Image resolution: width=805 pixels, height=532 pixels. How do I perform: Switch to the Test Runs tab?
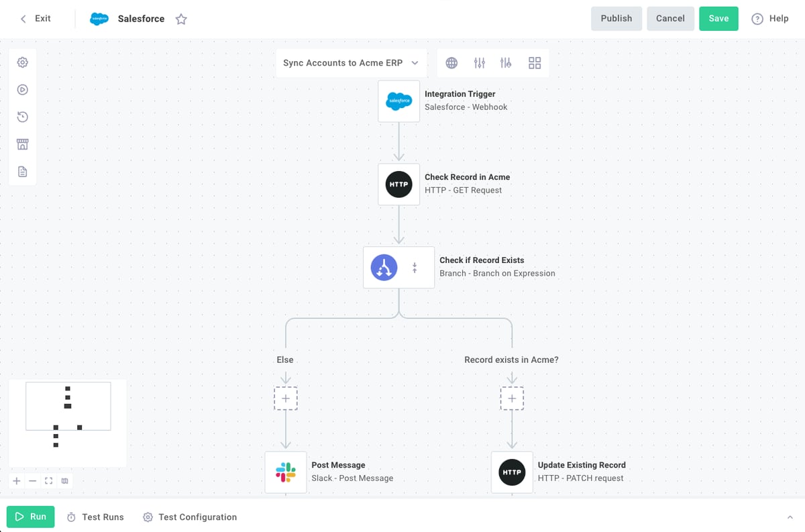tap(95, 517)
